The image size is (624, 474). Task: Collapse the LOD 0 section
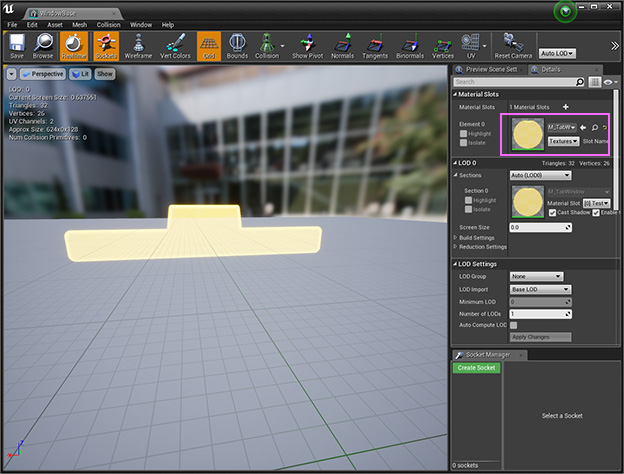(455, 163)
